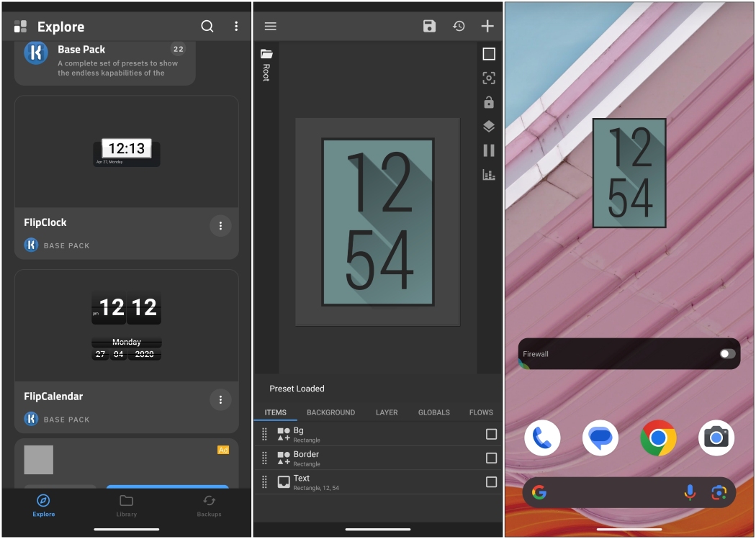Open the Backups section

pyautogui.click(x=209, y=506)
